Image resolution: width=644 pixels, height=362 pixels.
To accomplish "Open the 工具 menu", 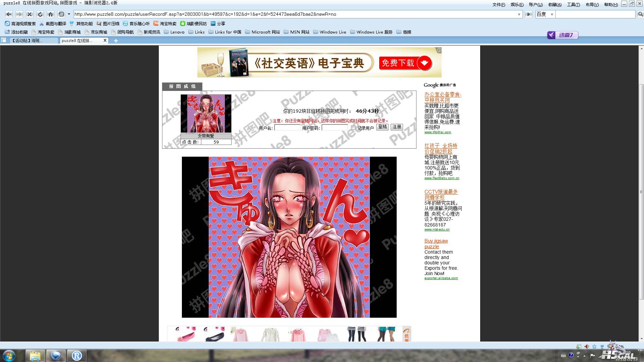I will (x=573, y=4).
